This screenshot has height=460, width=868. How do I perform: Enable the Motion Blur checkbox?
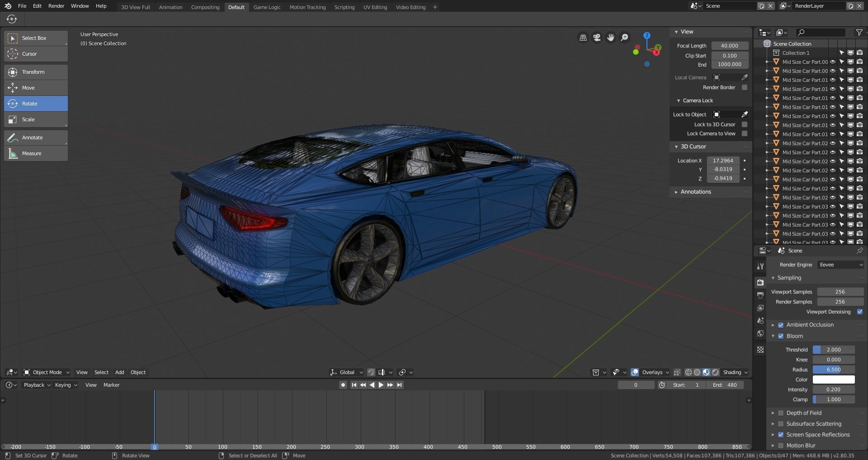[x=781, y=446]
